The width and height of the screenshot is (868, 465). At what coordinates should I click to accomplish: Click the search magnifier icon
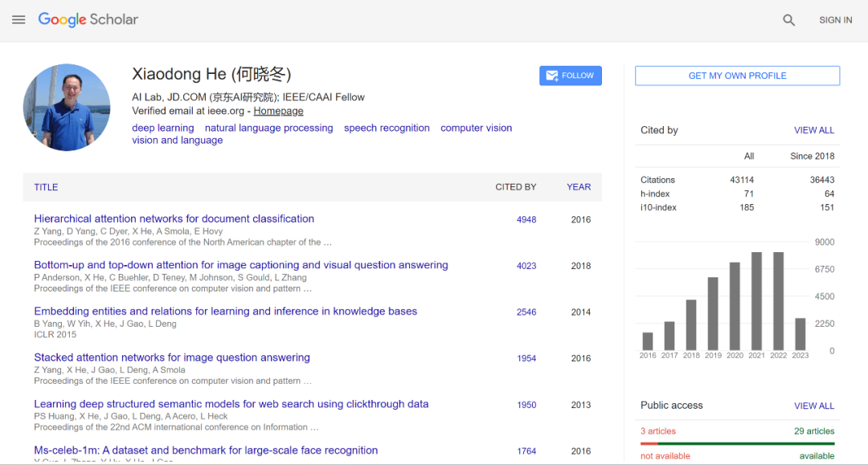click(x=788, y=20)
